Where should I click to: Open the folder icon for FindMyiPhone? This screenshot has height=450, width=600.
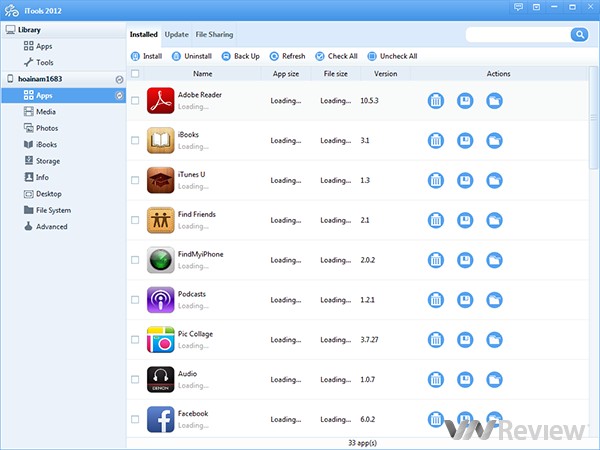494,260
